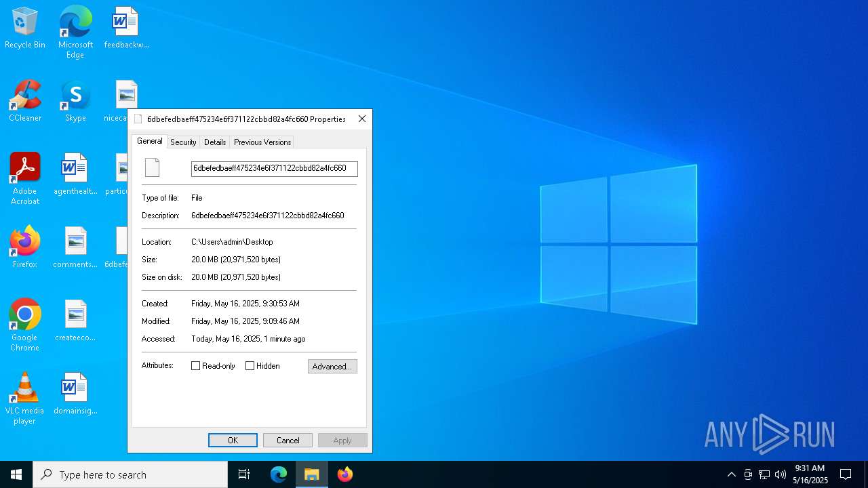The height and width of the screenshot is (488, 868).
Task: Click the Modified date value text
Action: pyautogui.click(x=245, y=321)
